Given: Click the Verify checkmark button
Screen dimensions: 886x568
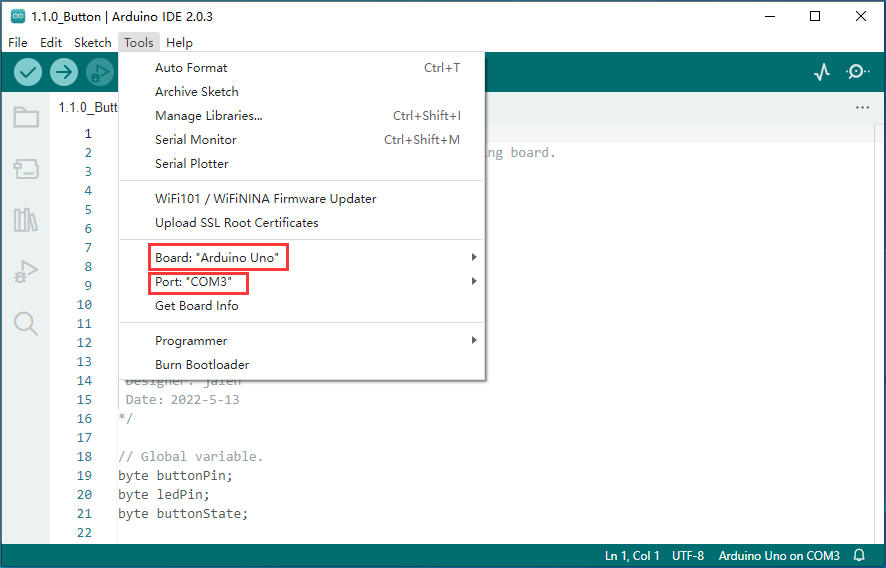Looking at the screenshot, I should tap(28, 72).
